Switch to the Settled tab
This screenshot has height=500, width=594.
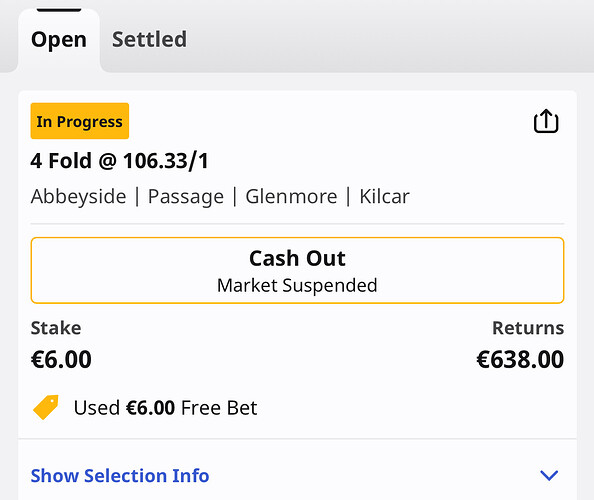149,39
